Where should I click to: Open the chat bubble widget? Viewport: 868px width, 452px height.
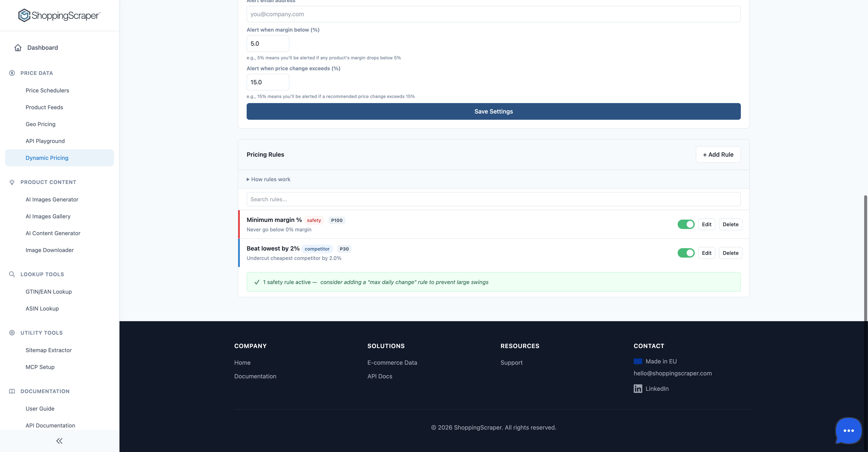coord(848,430)
